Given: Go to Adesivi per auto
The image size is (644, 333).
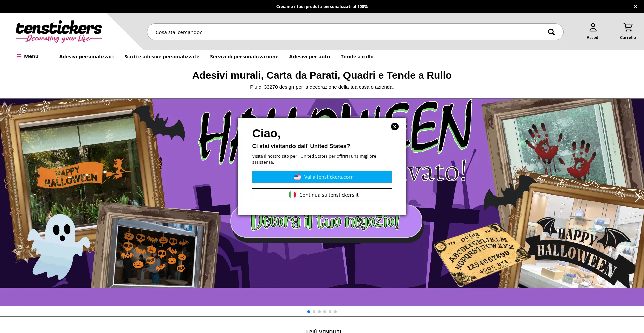Looking at the screenshot, I should click(x=309, y=57).
